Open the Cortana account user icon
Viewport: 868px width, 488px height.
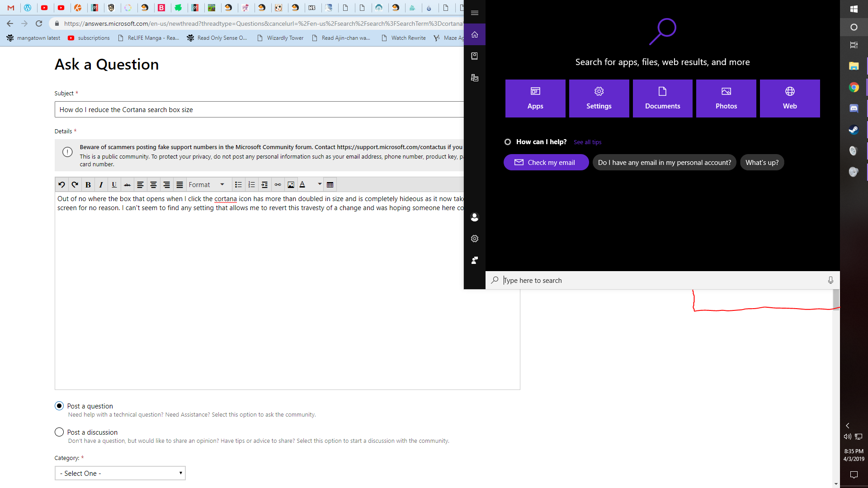[475, 217]
